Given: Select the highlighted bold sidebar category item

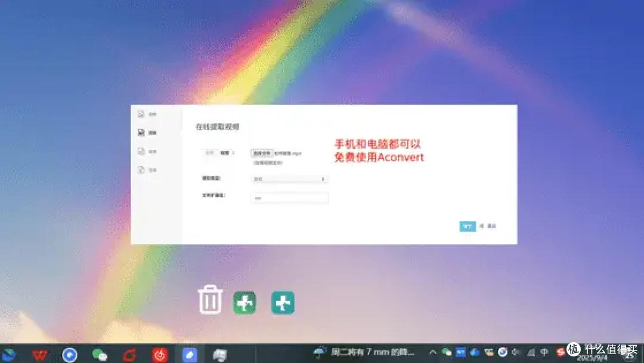Looking at the screenshot, I should click(x=147, y=133).
